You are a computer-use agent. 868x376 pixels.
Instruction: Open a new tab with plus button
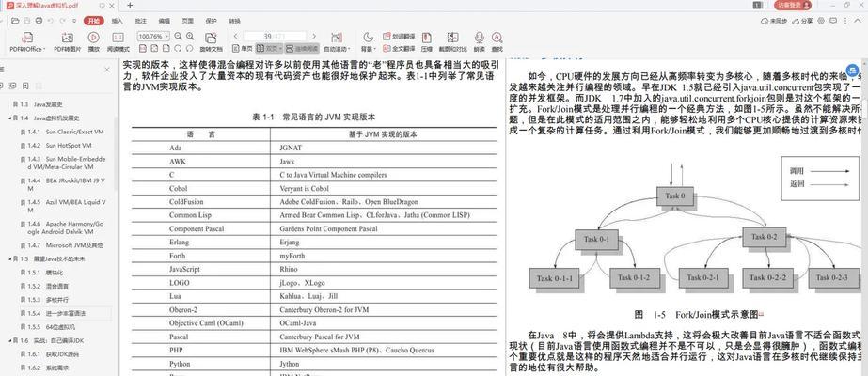[130, 5]
